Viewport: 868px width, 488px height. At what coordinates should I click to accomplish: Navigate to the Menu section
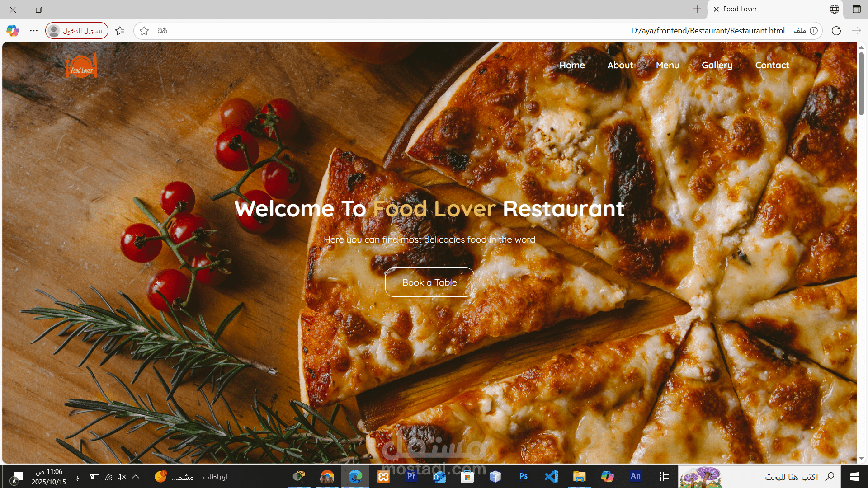click(x=667, y=65)
